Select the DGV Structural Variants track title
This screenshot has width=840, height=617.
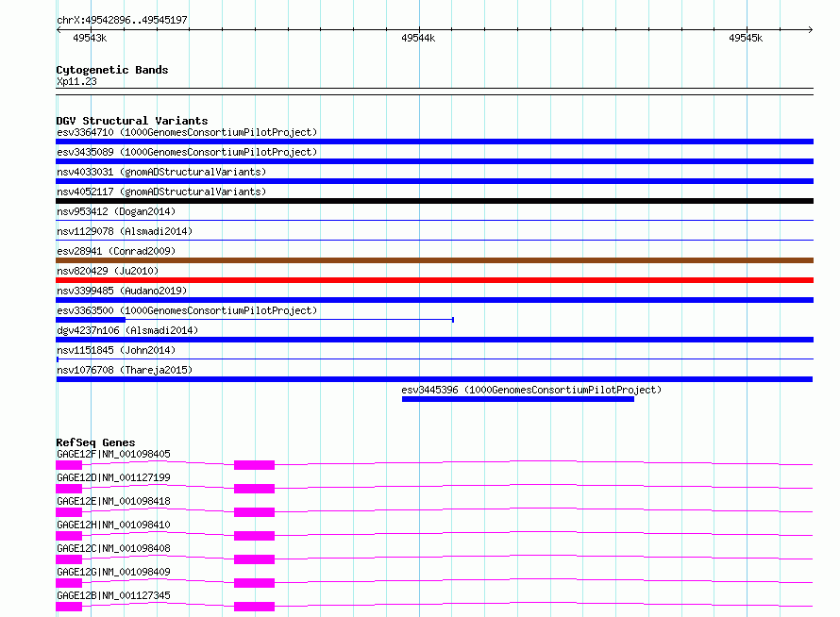point(132,121)
